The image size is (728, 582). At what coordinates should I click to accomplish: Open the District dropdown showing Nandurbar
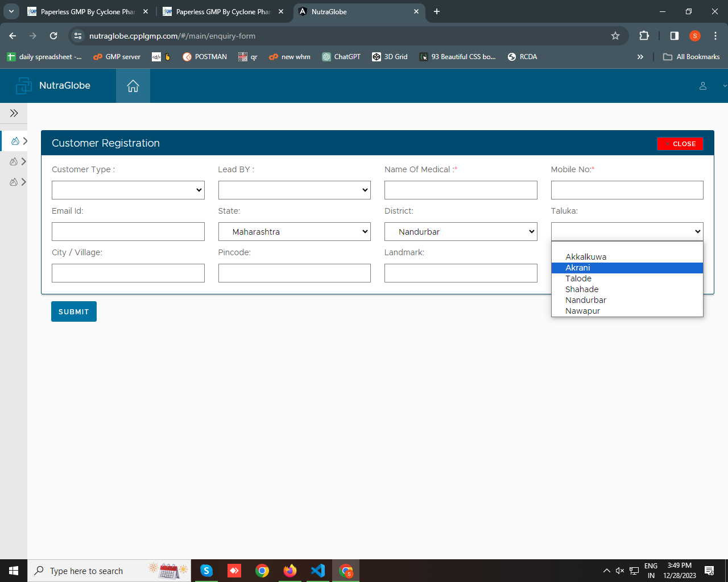[x=460, y=232]
